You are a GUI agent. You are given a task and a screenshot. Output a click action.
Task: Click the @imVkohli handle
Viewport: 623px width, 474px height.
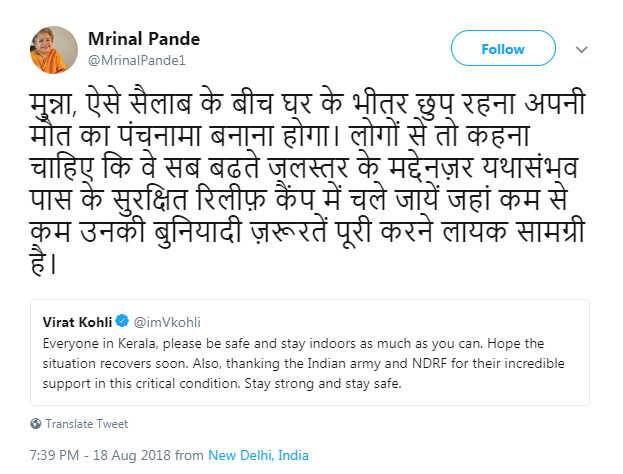click(x=167, y=322)
